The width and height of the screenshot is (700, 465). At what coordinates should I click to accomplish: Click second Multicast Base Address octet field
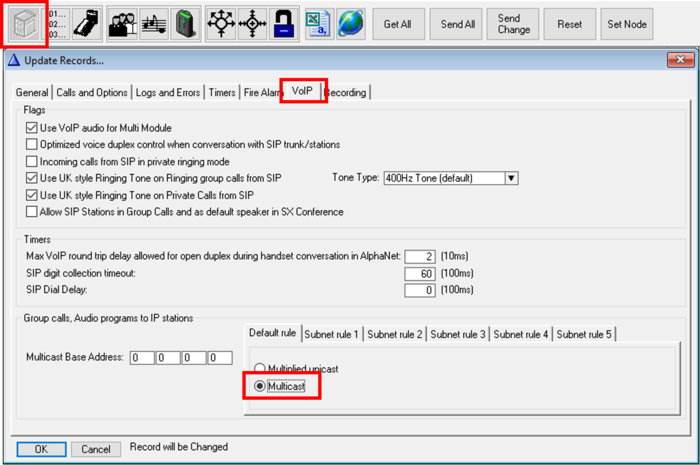click(x=168, y=357)
